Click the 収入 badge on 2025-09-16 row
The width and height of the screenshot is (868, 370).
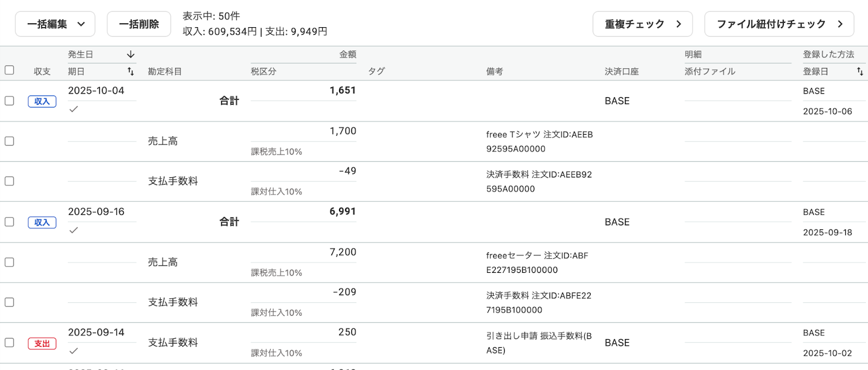click(x=42, y=222)
